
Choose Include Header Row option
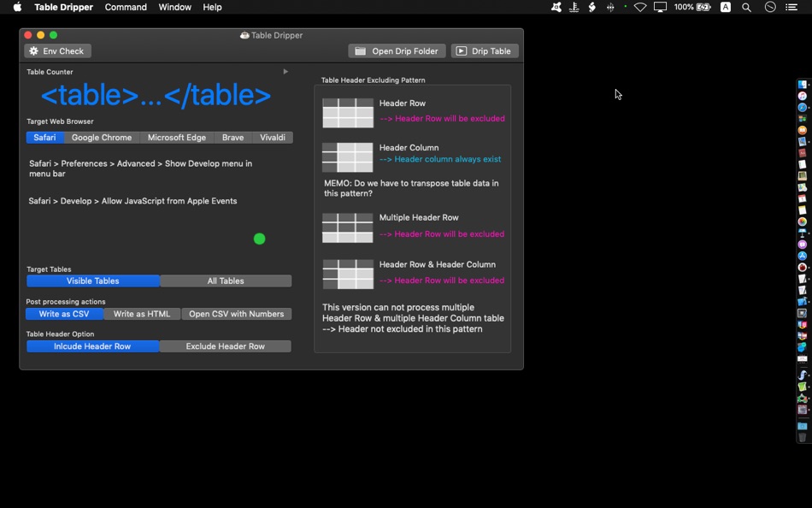coord(92,346)
